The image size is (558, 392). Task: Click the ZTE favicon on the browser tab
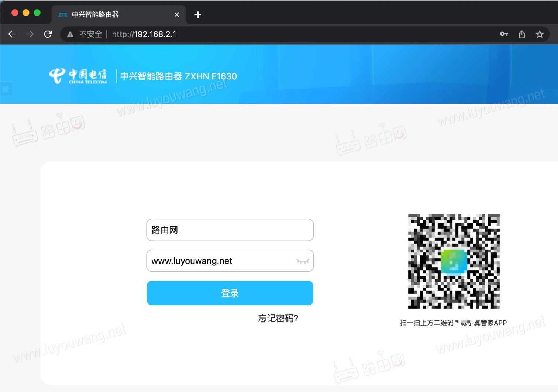[x=63, y=14]
